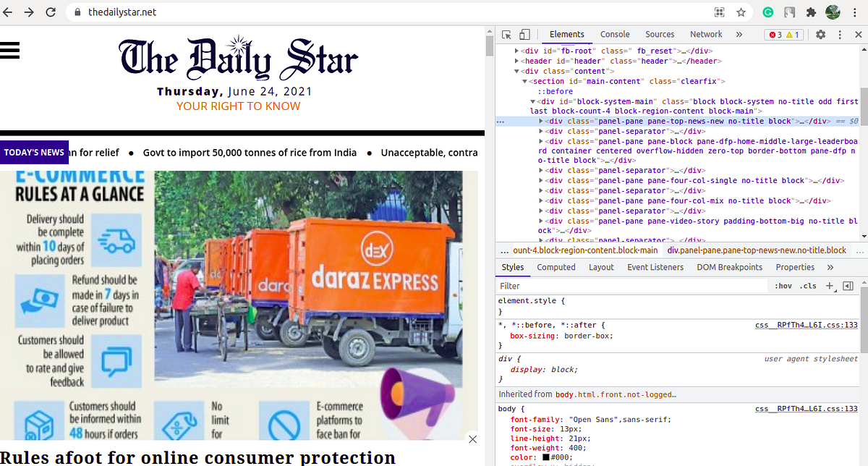Open the DevTools three-dot customize menu
Screen dimensions: 868x466
tap(839, 34)
